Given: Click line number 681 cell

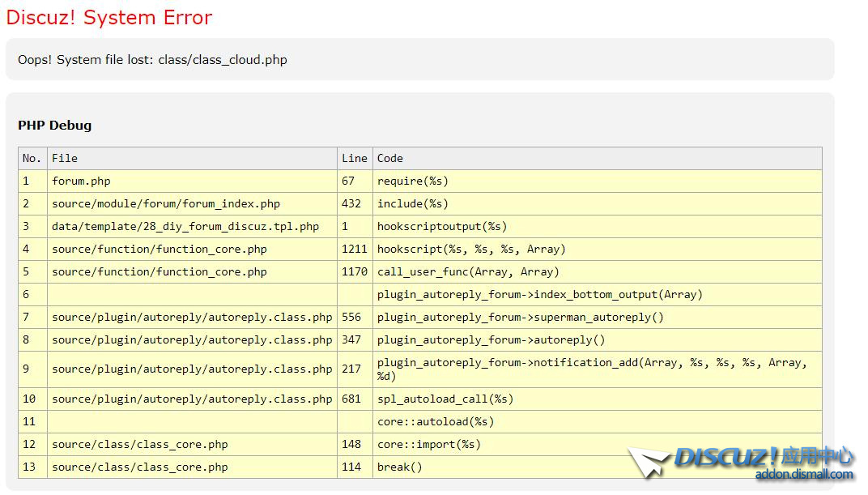Looking at the screenshot, I should pyautogui.click(x=351, y=399).
